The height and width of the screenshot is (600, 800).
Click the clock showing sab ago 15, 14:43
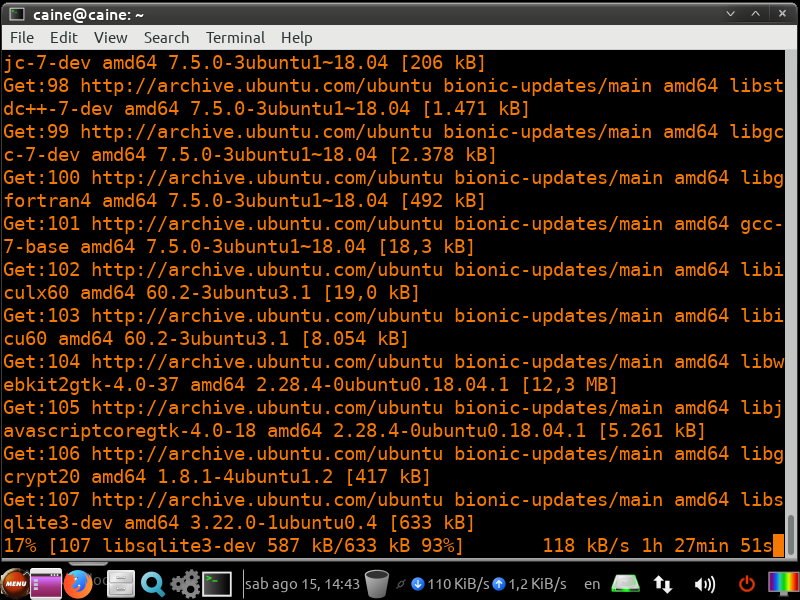[302, 584]
